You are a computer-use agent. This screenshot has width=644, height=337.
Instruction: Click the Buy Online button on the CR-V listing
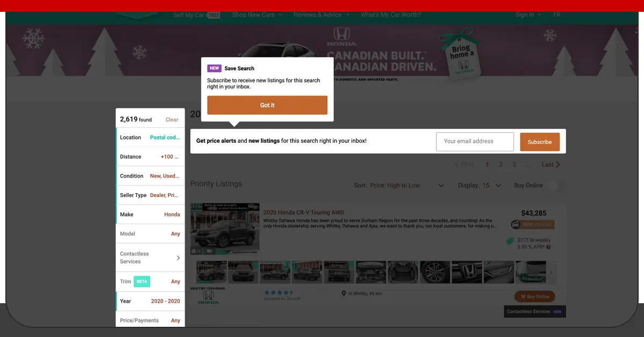535,296
